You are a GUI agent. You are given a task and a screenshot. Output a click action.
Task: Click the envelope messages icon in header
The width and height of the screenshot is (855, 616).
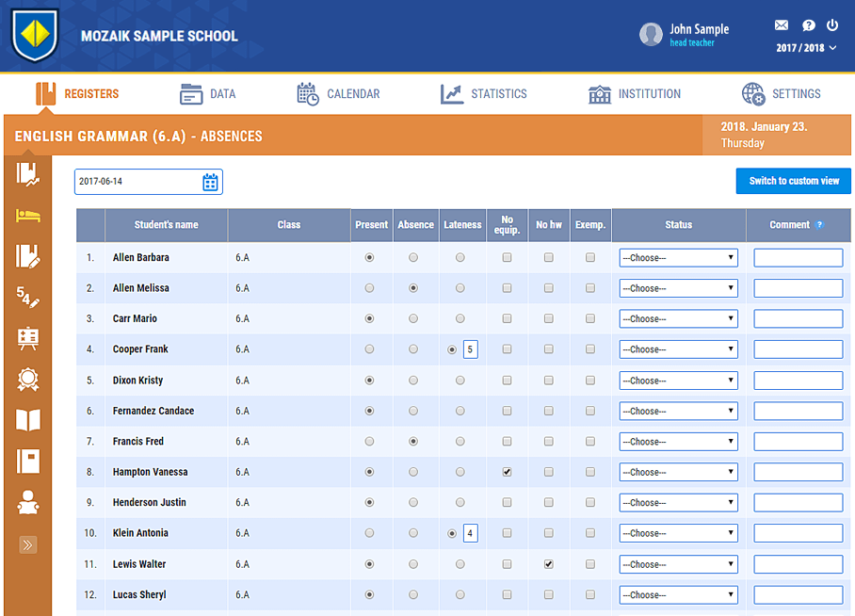pos(781,25)
